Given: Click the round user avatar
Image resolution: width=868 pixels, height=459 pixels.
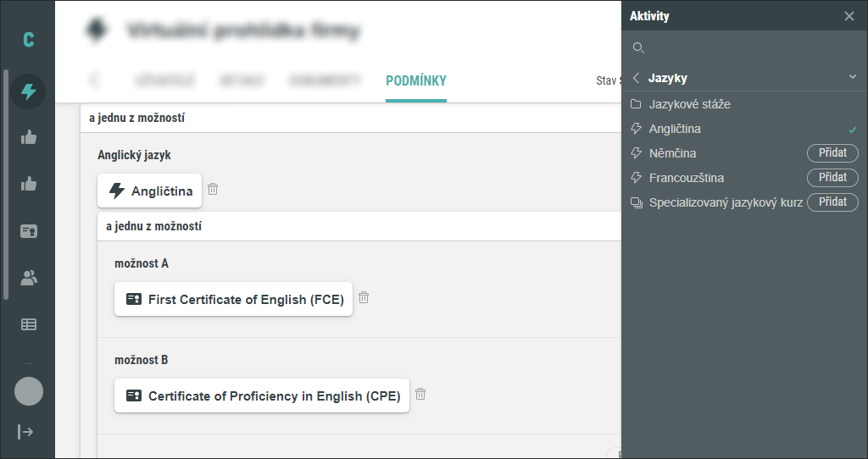Looking at the screenshot, I should point(29,391).
